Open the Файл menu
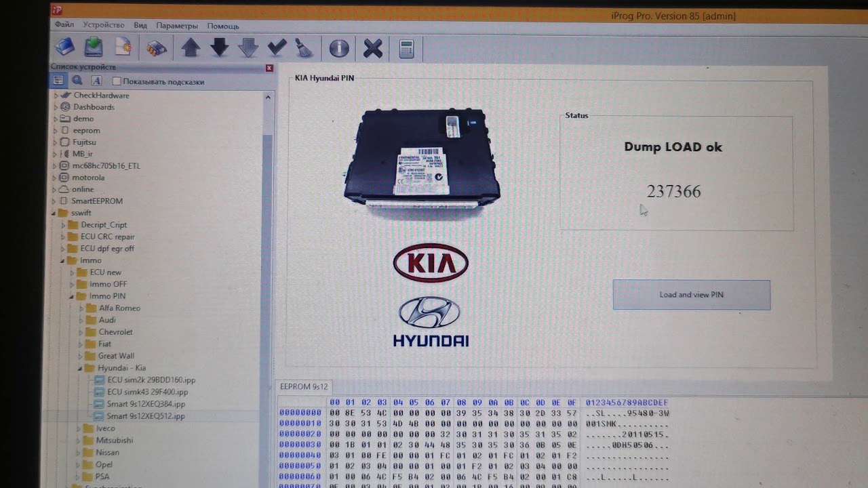Image resolution: width=868 pixels, height=488 pixels. tap(64, 25)
